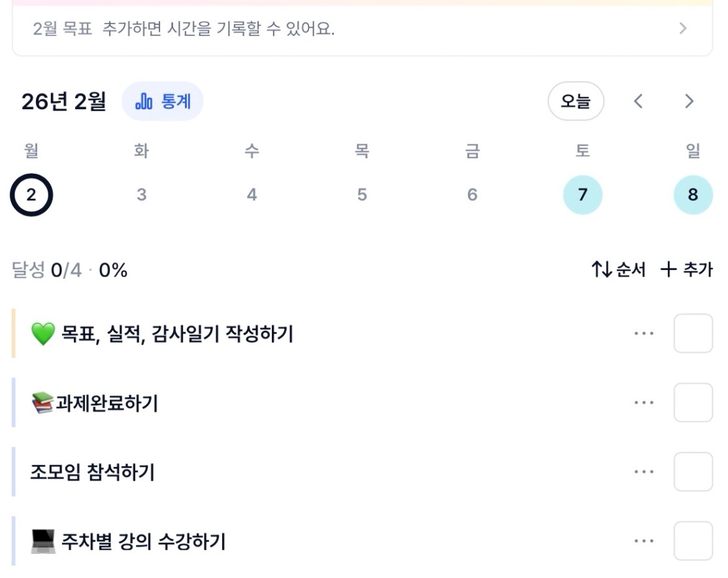Jump to today with 오늘 button
Image resolution: width=728 pixels, height=578 pixels.
[x=575, y=101]
